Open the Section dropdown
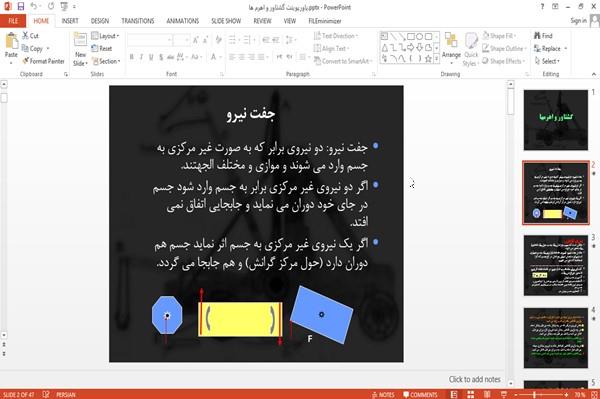The image size is (600, 399). [x=106, y=61]
